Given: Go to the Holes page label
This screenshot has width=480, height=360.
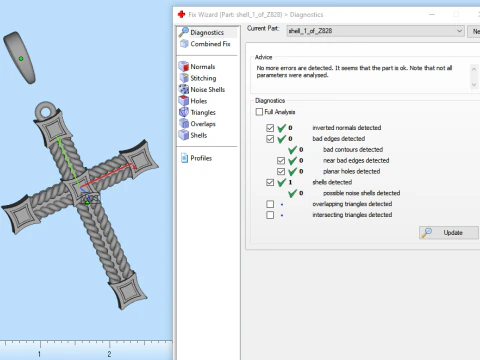Looking at the screenshot, I should coord(199,101).
